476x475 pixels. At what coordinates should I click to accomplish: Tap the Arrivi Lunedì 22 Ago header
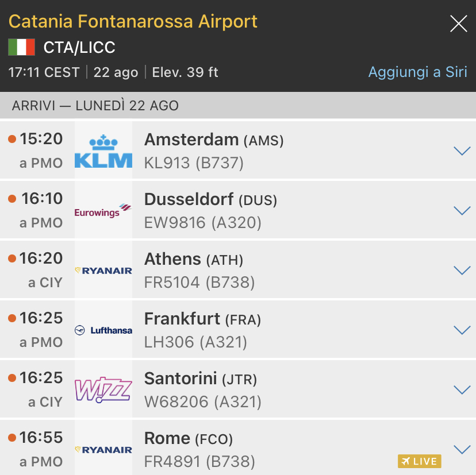coord(95,106)
